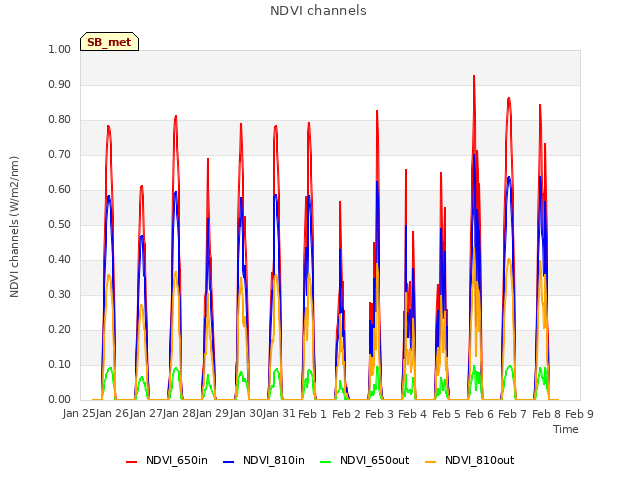
Task: Click the Jan 27 x-axis date label
Action: [146, 414]
